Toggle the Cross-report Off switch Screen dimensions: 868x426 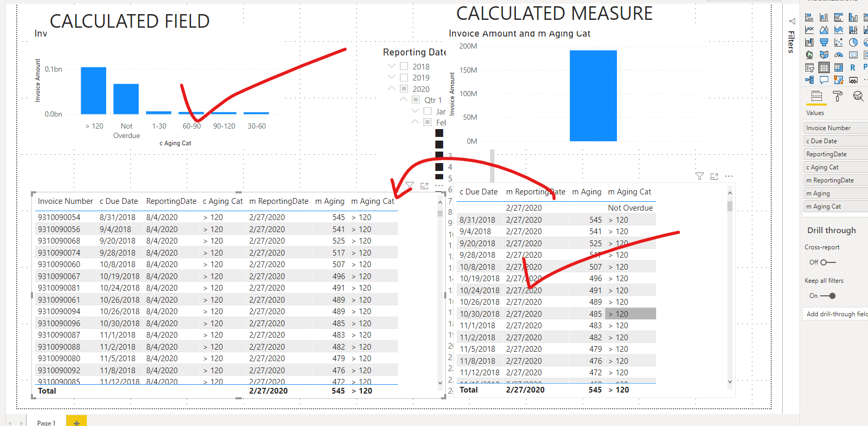[828, 262]
